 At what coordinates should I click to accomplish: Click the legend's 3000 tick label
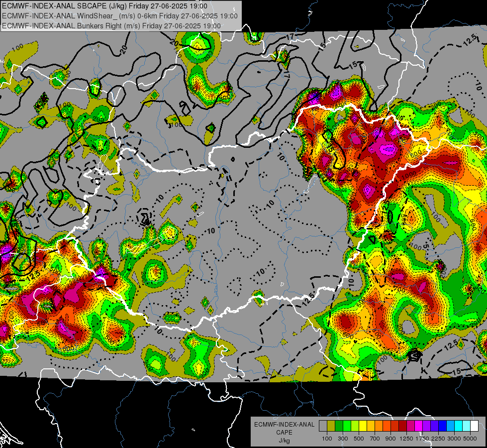[x=454, y=439]
